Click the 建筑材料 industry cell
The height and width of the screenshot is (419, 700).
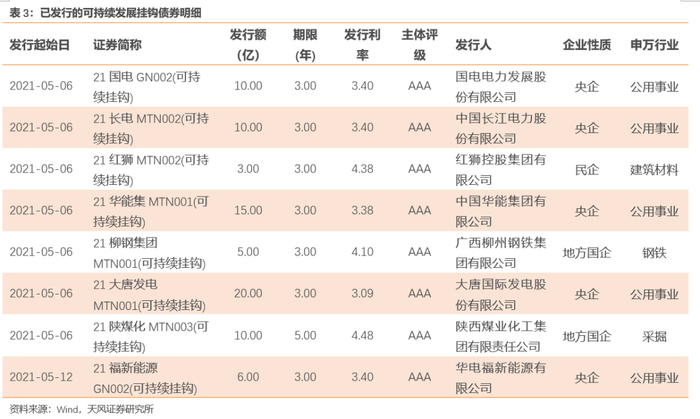[x=654, y=170]
